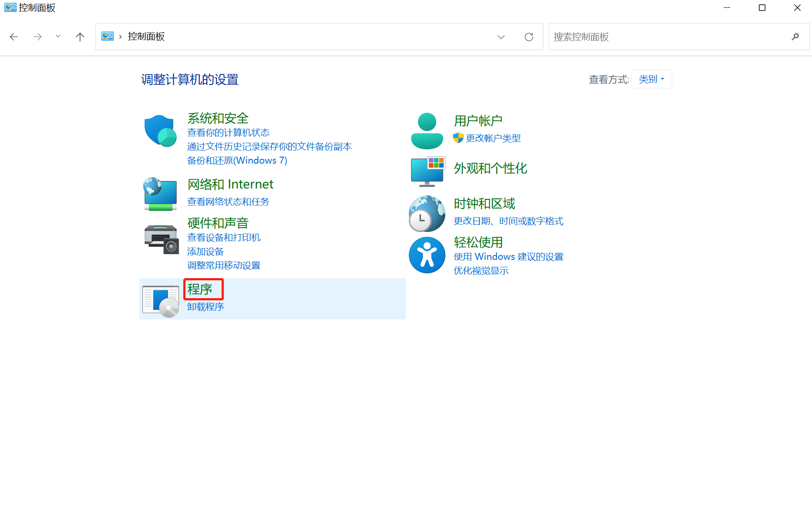812x521 pixels.
Task: Navigate back with the left arrow
Action: point(13,37)
